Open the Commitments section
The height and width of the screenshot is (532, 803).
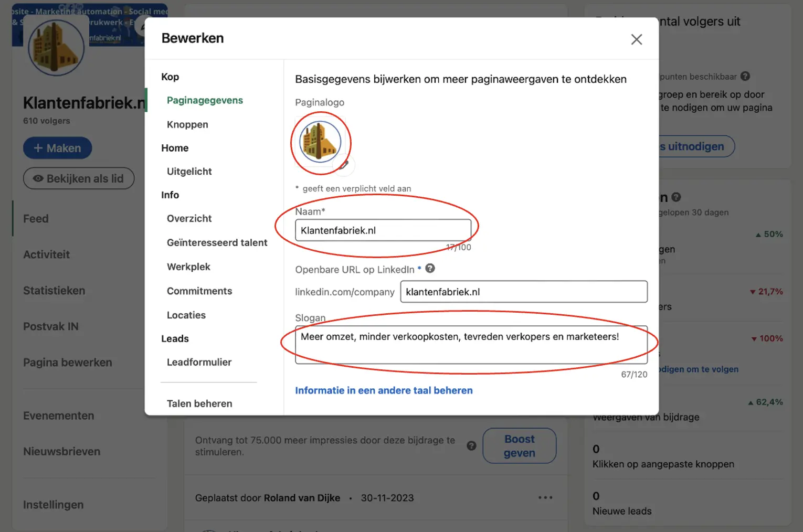199,291
